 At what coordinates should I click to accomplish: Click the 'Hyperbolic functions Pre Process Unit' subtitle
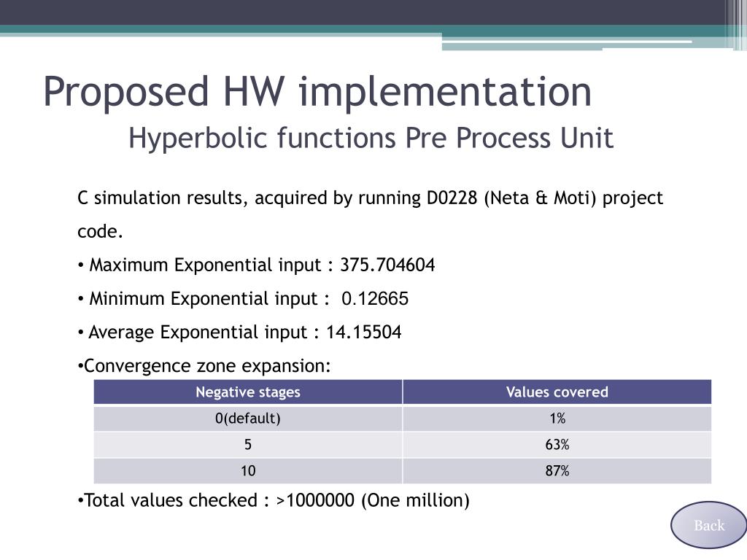[x=371, y=138]
